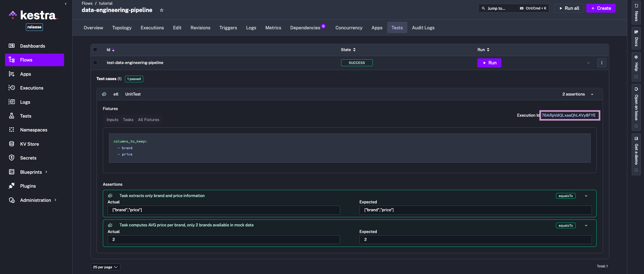This screenshot has width=644, height=274.
Task: Open the 25 per page dropdown
Action: click(x=105, y=267)
